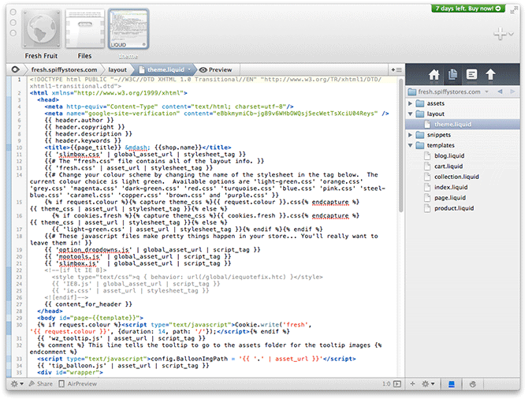Click the assets folder icon
Viewport: 532px width, 399px height.
pos(420,103)
